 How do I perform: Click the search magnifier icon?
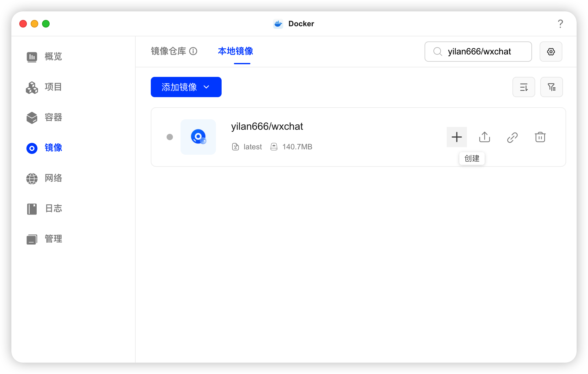pyautogui.click(x=438, y=52)
